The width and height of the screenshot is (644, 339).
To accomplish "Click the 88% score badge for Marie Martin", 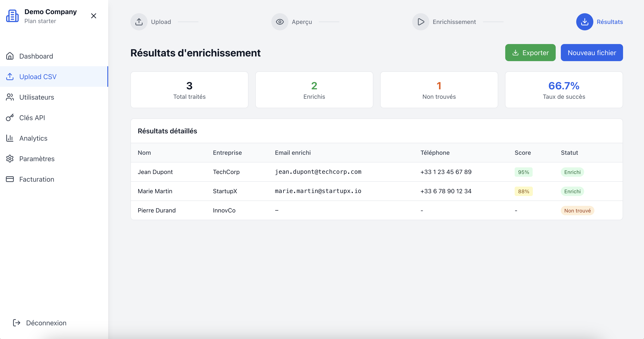I will pos(523,191).
